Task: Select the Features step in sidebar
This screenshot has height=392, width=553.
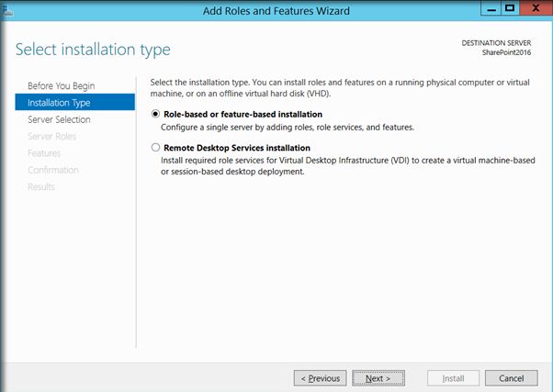Action: pos(44,153)
